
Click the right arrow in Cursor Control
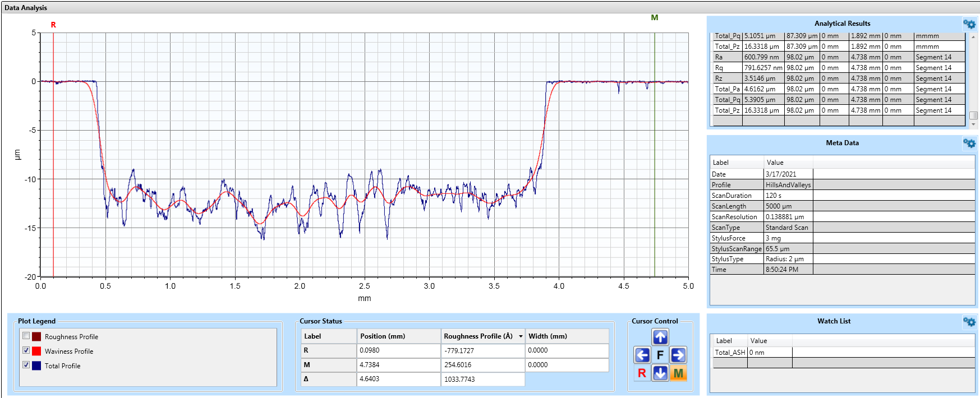678,355
